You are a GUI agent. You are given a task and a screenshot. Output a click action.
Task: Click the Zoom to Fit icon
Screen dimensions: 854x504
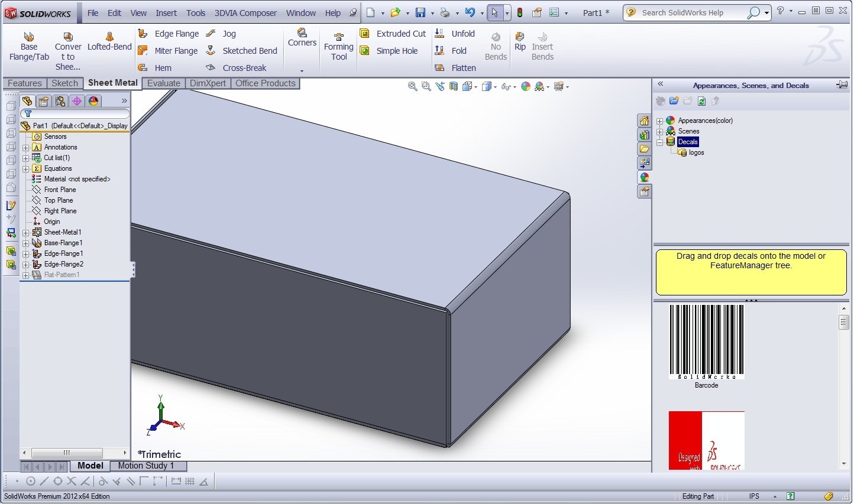click(413, 86)
